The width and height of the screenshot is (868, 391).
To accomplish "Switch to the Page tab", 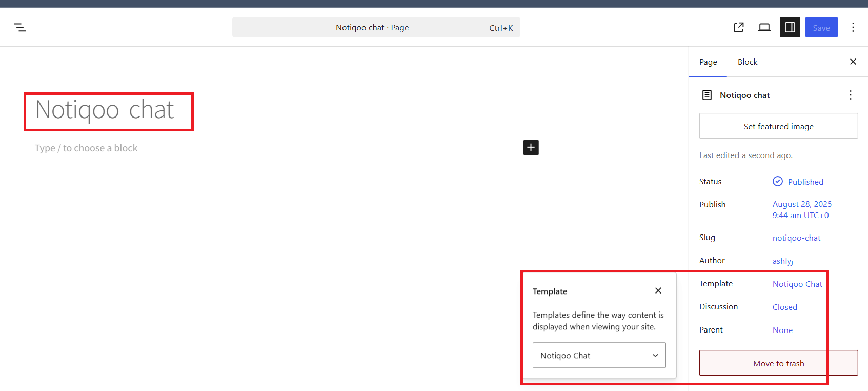I will pos(708,62).
